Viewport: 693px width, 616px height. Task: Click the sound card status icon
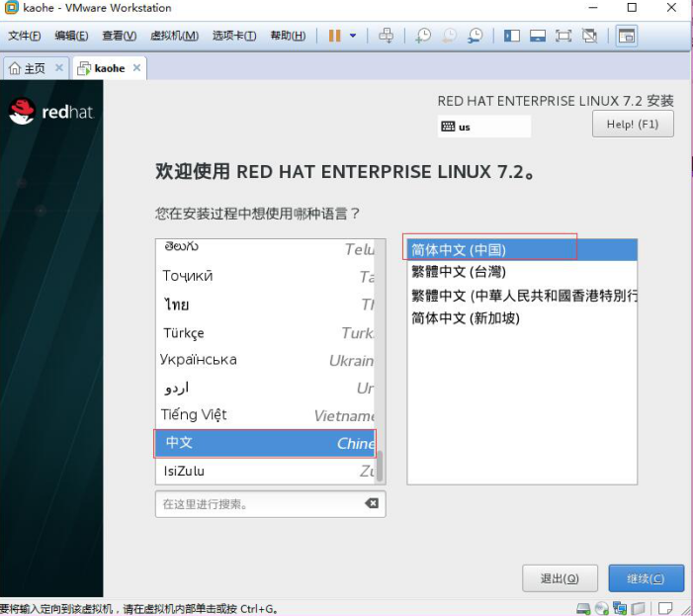click(x=638, y=609)
